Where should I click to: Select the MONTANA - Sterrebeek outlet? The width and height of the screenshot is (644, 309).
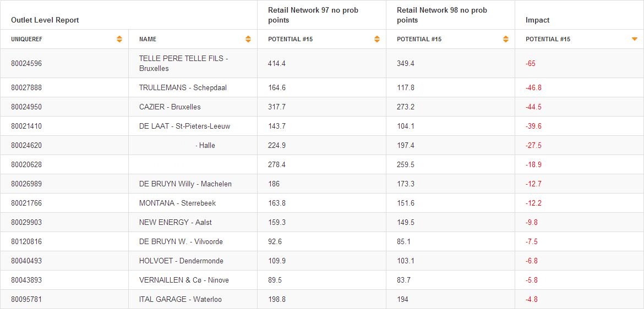(177, 203)
